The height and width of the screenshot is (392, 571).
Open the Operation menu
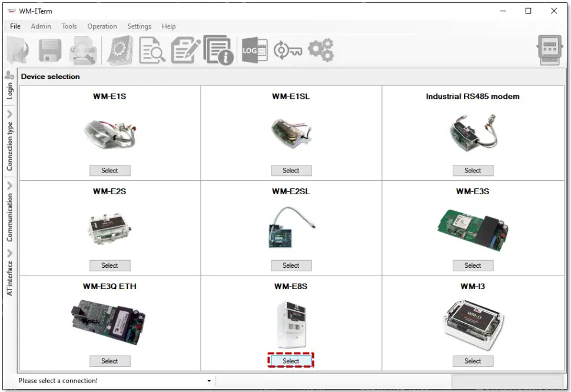[x=102, y=26]
